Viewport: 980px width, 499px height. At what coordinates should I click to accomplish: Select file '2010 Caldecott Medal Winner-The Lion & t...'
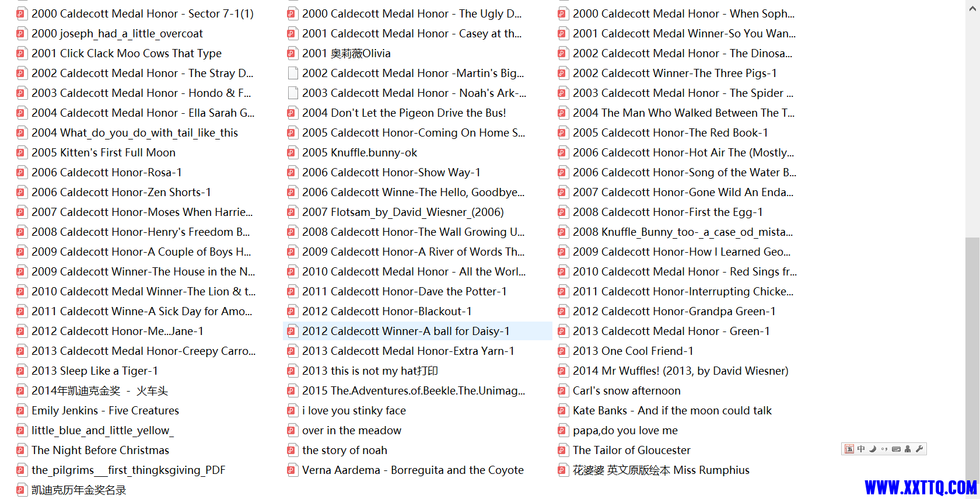pyautogui.click(x=143, y=291)
